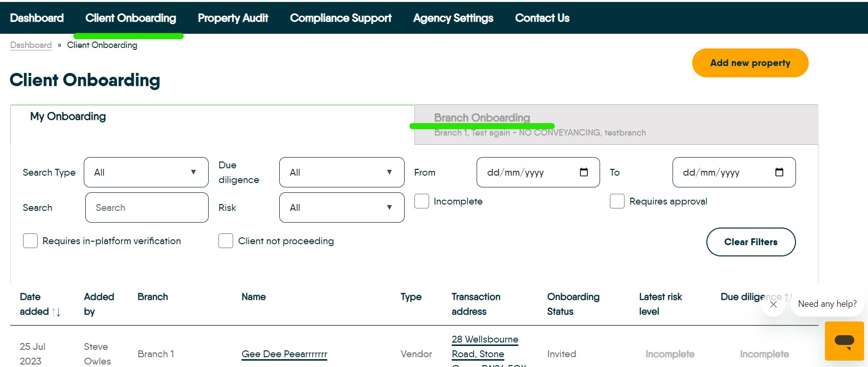Open the orange chat widget icon
The height and width of the screenshot is (367, 868).
pos(844,341)
